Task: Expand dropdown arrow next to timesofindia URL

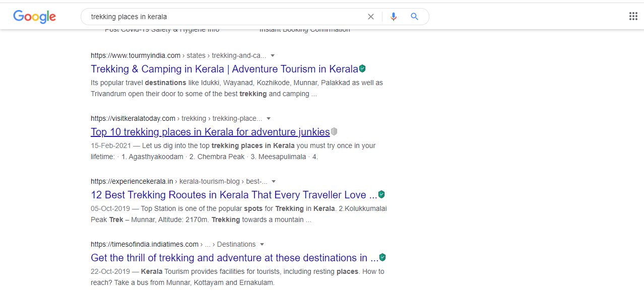Action: 262,244
